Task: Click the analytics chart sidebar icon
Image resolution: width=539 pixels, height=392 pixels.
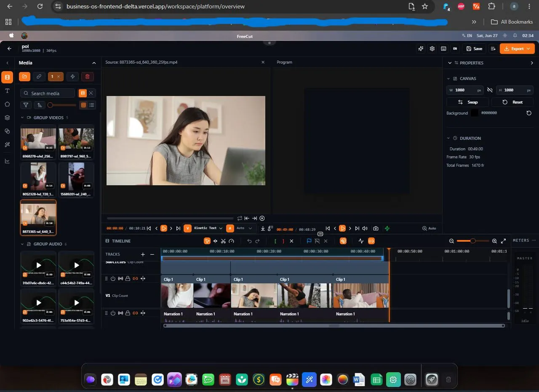Action: 7,161
